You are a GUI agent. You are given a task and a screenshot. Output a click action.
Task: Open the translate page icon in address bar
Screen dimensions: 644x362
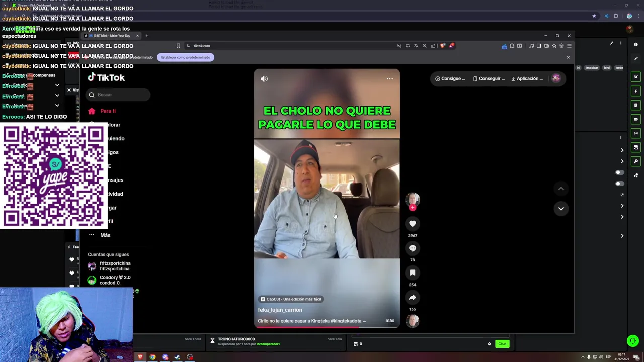click(416, 46)
